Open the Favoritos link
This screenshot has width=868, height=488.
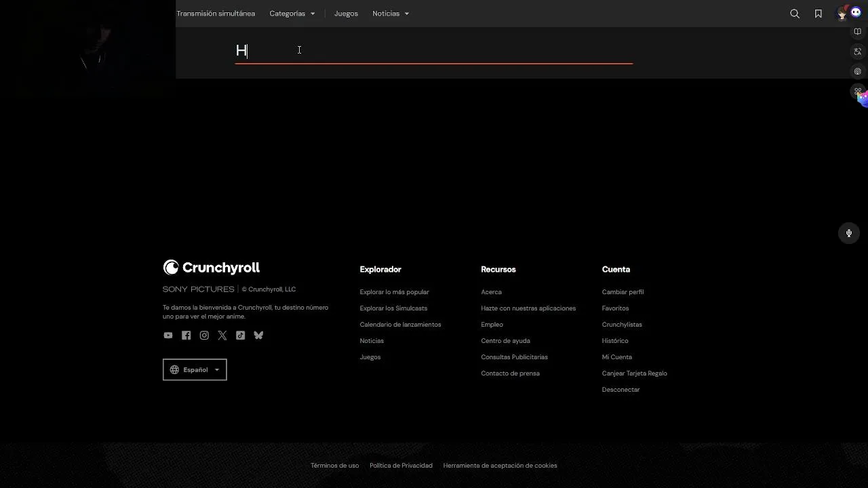point(615,308)
